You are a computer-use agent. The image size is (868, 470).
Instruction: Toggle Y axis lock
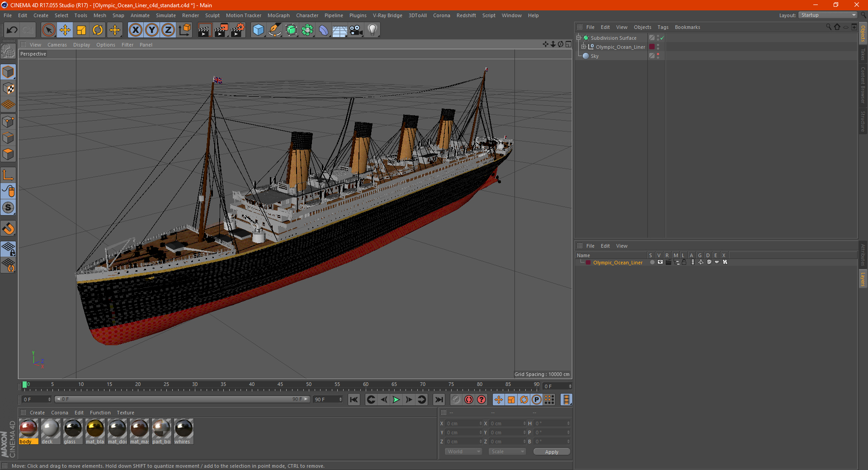click(x=152, y=30)
